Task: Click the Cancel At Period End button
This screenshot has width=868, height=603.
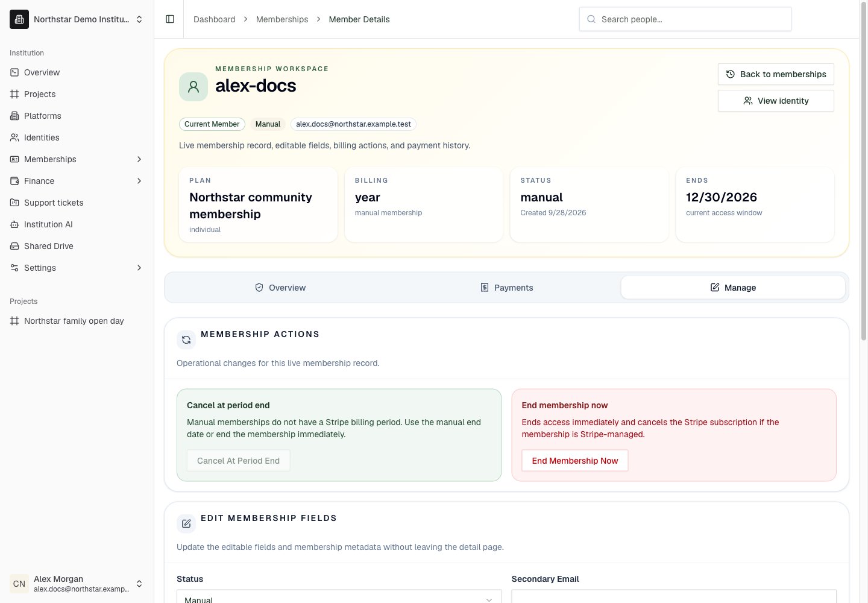Action: coord(238,461)
